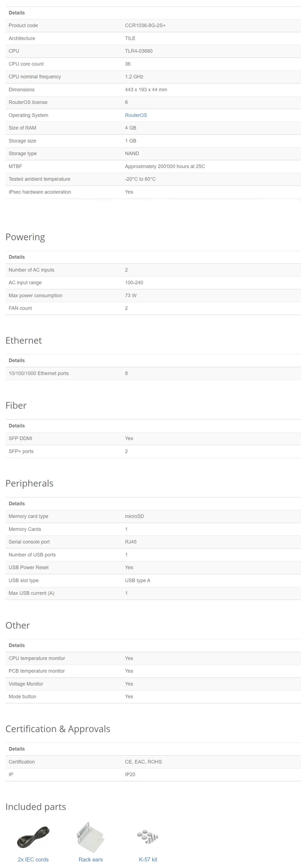The image size is (301, 868).
Task: Open the RouterOS operating system link
Action: (136, 115)
